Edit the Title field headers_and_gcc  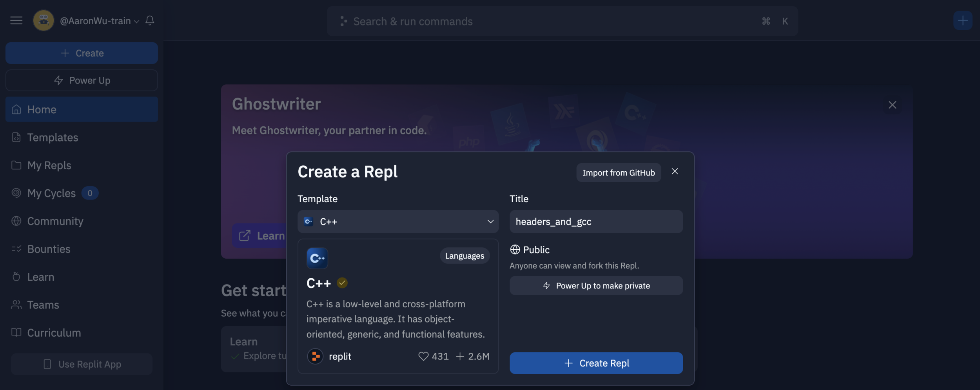pyautogui.click(x=596, y=221)
